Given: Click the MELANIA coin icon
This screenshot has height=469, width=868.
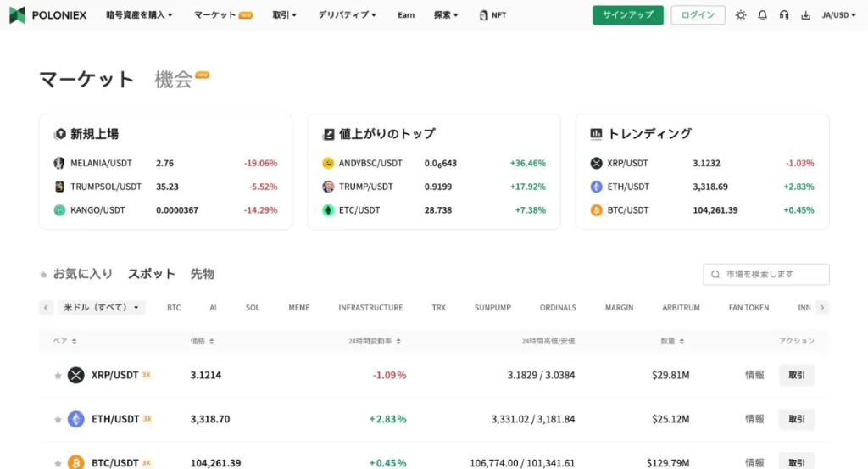Looking at the screenshot, I should tap(59, 163).
